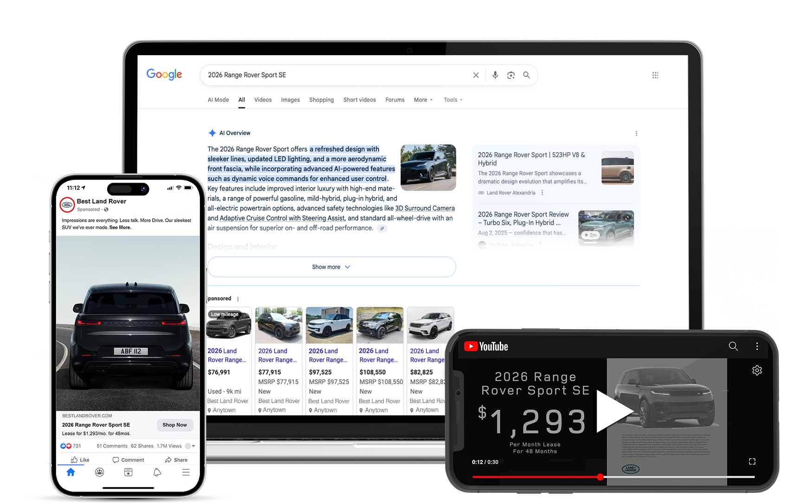Screen dimensions: 812x504
Task: Play the Range Rover Sport SE video
Action: pyautogui.click(x=613, y=411)
